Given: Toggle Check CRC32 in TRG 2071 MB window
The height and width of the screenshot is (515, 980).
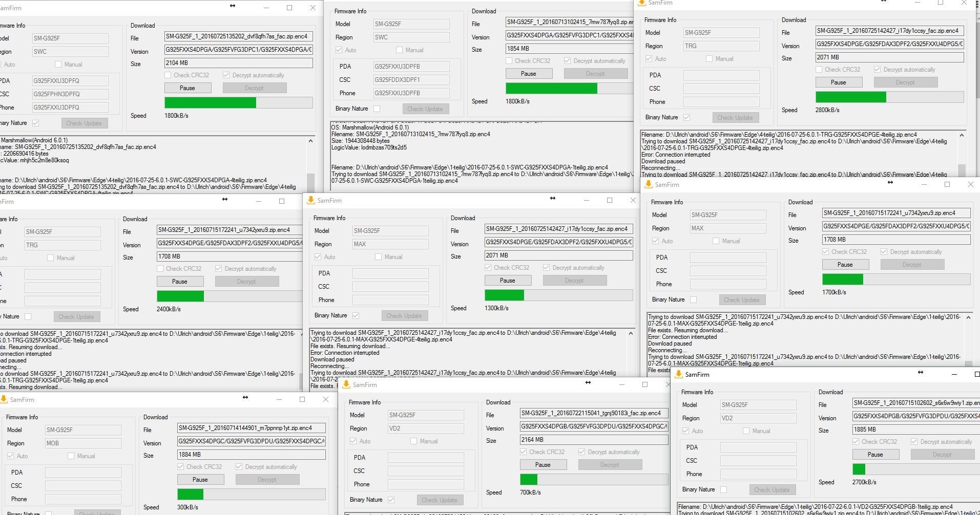Looking at the screenshot, I should [x=819, y=70].
